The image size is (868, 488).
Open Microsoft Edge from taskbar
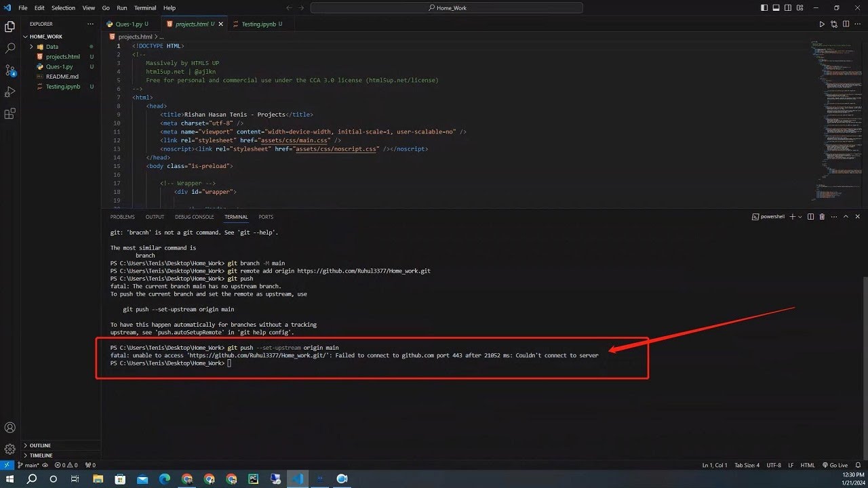click(165, 479)
